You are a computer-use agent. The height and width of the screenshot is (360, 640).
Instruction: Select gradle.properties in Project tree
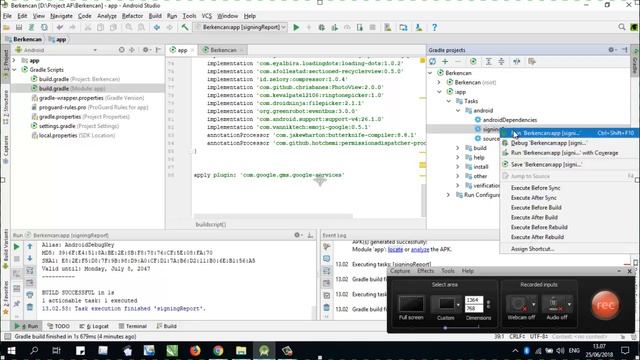[84, 117]
